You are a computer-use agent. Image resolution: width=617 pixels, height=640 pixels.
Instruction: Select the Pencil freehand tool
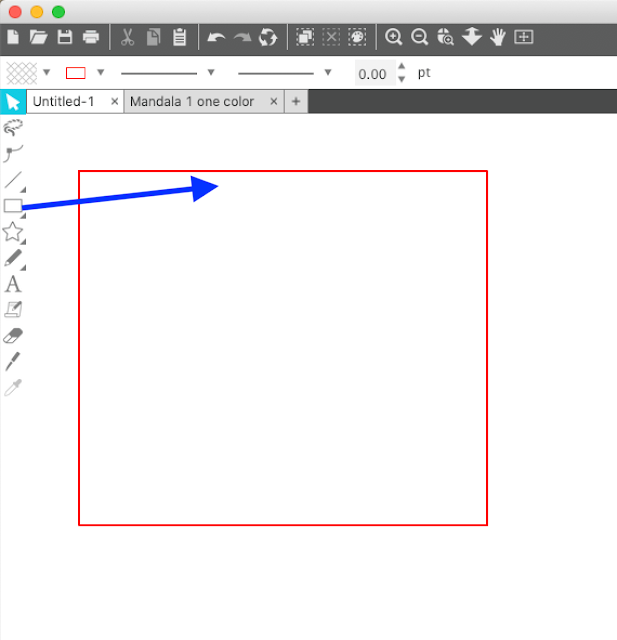pyautogui.click(x=13, y=258)
